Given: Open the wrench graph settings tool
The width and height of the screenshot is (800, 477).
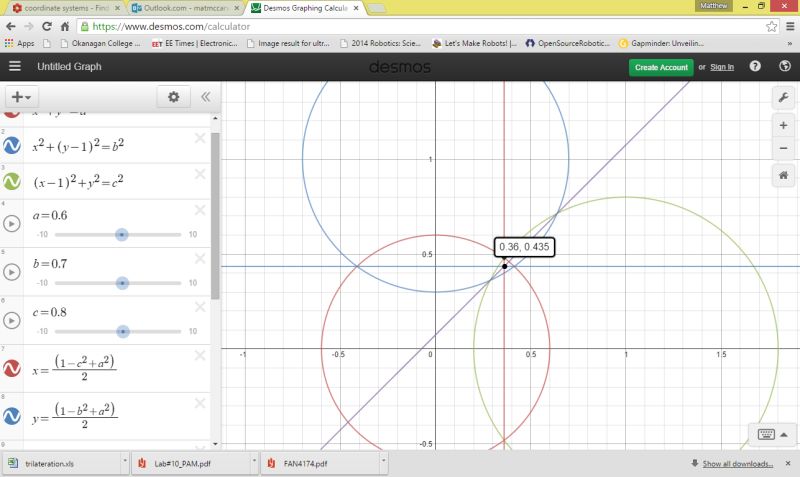Looking at the screenshot, I should pos(783,97).
